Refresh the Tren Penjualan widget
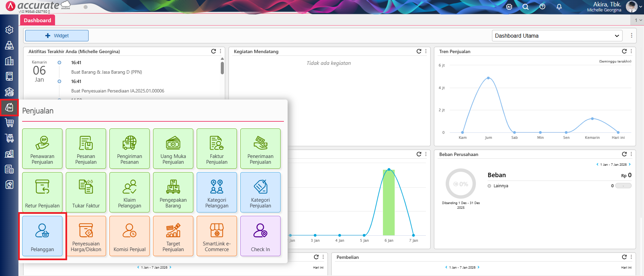Screen dimensions: 644x276 (x=624, y=51)
